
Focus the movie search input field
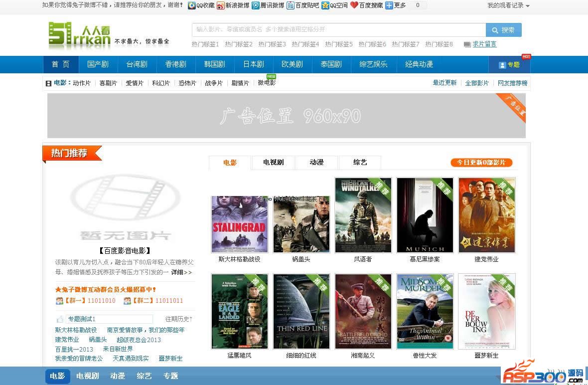[x=339, y=29]
